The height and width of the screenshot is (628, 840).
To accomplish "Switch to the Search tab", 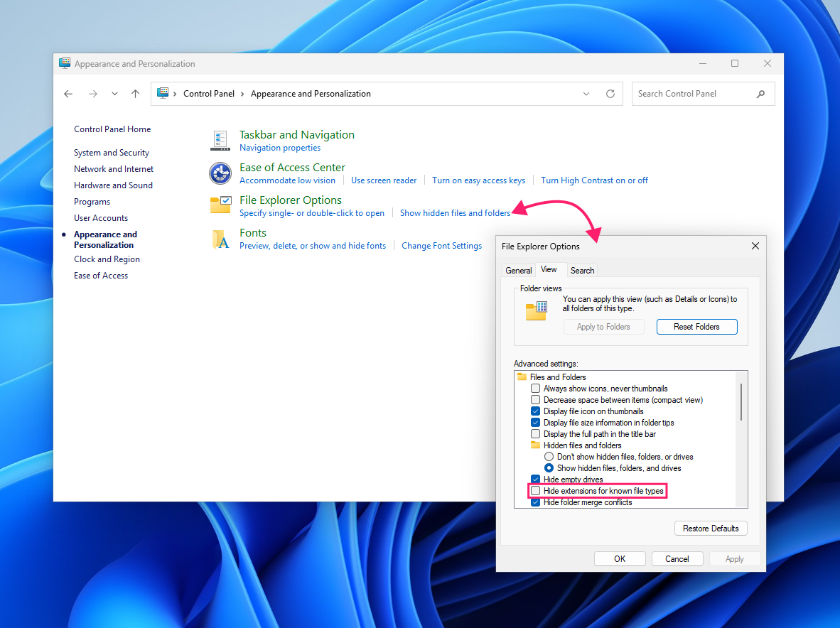I will click(582, 271).
